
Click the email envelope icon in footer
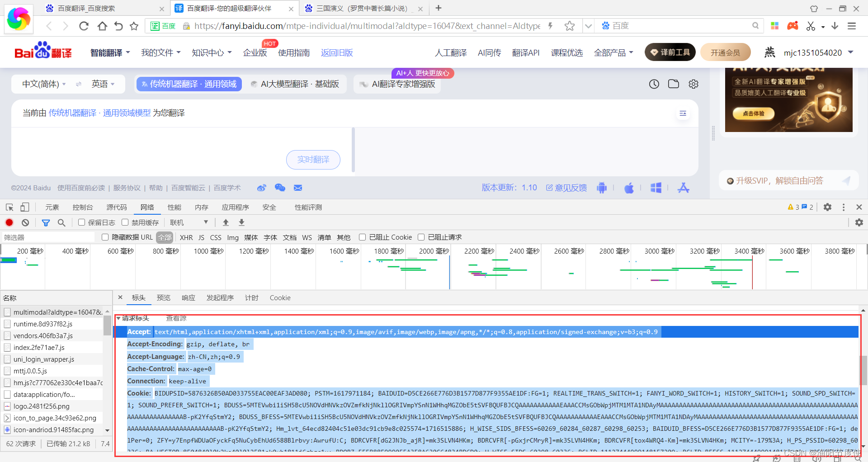[x=298, y=188]
